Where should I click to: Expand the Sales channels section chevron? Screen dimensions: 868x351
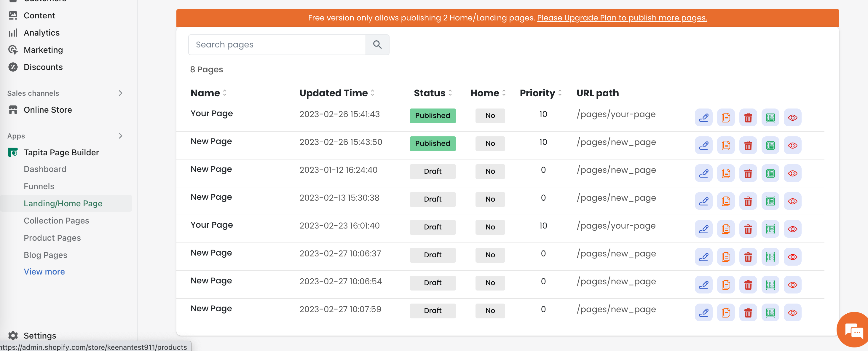[121, 93]
